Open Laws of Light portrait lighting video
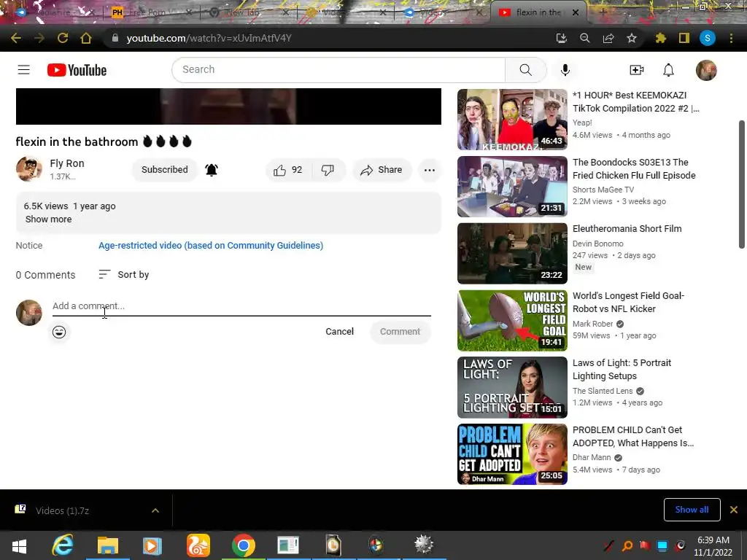Screen dimensions: 747x560 pos(622,369)
